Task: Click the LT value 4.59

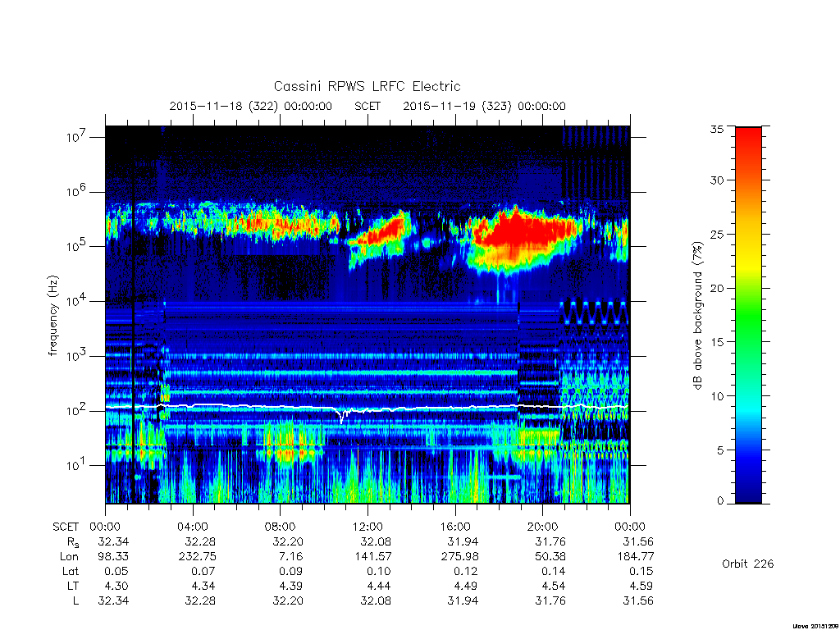Action: click(x=641, y=586)
